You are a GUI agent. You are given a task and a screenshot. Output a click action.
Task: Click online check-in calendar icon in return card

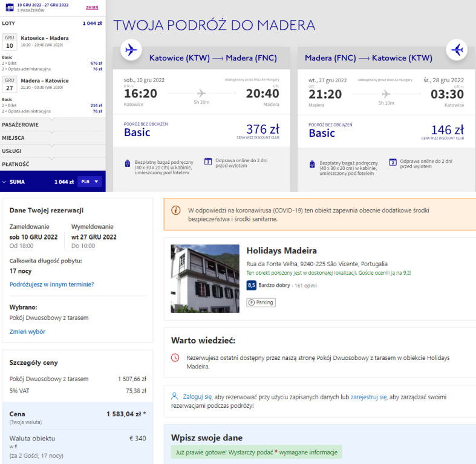click(393, 162)
